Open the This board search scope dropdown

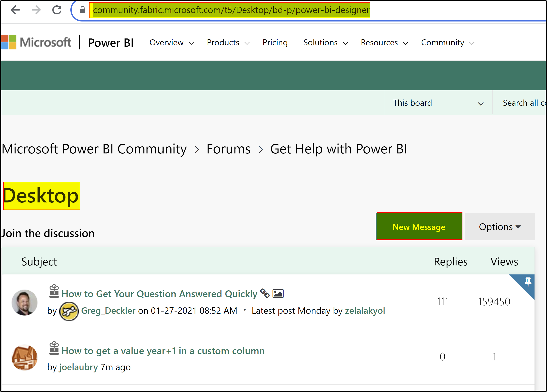438,103
